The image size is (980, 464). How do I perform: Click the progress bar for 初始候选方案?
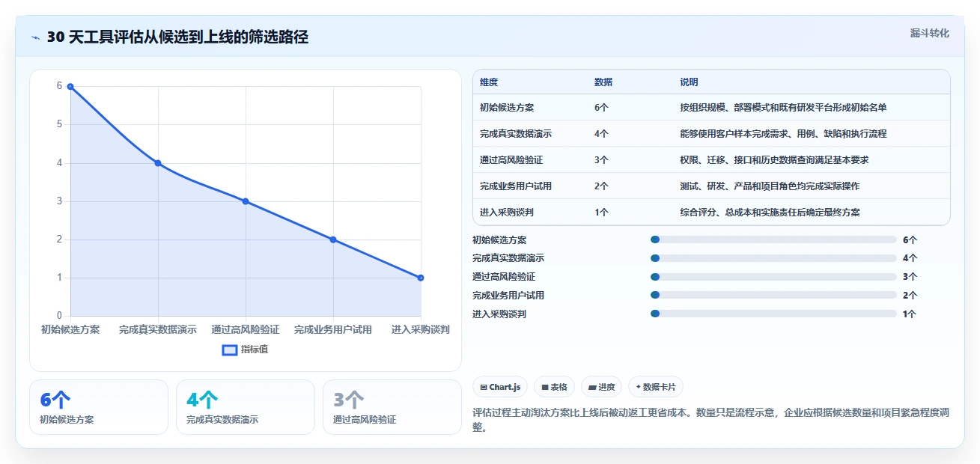pyautogui.click(x=773, y=239)
